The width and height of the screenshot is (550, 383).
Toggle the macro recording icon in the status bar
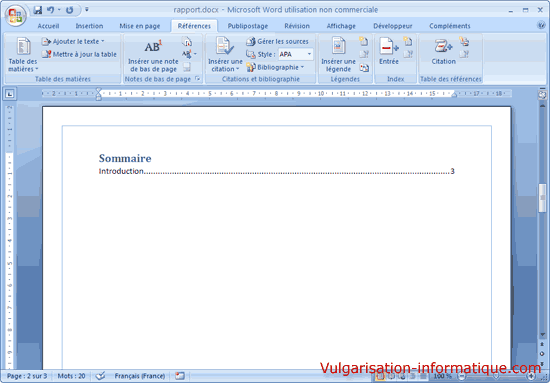click(180, 376)
